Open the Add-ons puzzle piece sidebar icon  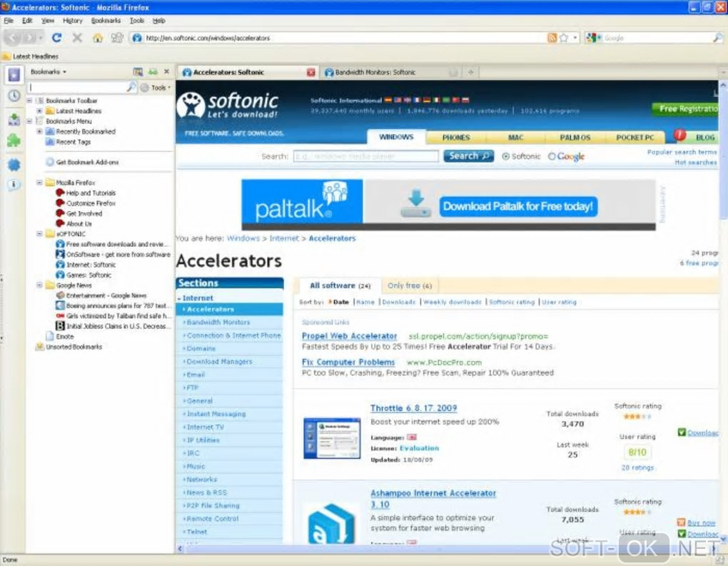14,140
